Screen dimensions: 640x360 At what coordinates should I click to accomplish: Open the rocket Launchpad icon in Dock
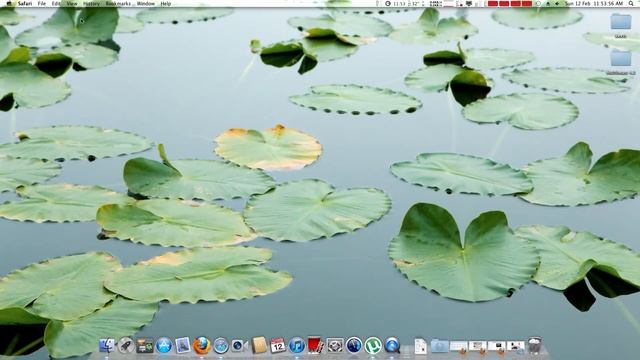tap(126, 346)
